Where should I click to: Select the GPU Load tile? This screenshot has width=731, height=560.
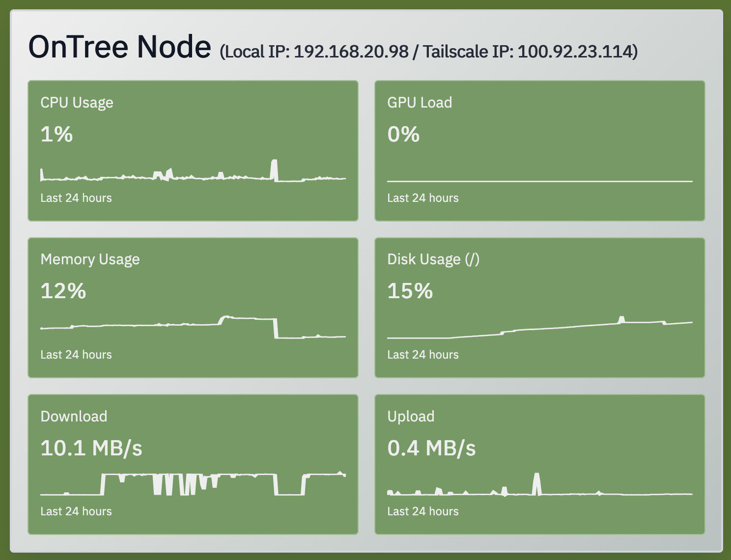[x=539, y=150]
